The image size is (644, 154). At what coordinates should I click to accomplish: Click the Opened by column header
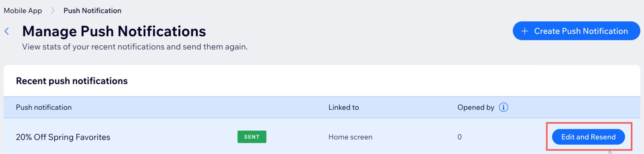[x=476, y=107]
